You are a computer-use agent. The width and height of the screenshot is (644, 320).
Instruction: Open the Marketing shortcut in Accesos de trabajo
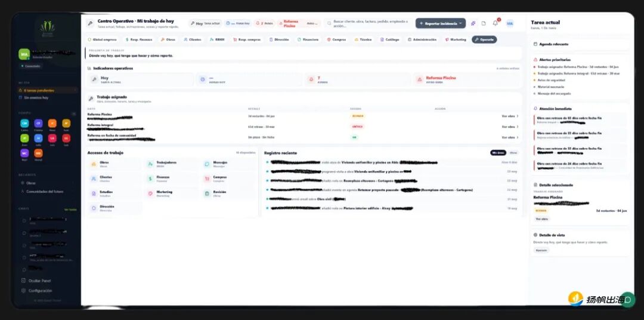[172, 193]
